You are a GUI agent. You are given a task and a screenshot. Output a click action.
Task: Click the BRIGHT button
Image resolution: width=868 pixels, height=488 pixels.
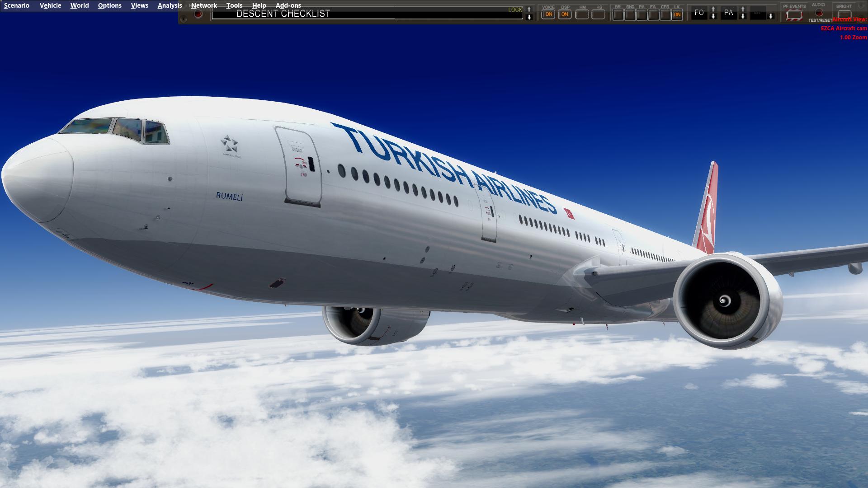(844, 14)
